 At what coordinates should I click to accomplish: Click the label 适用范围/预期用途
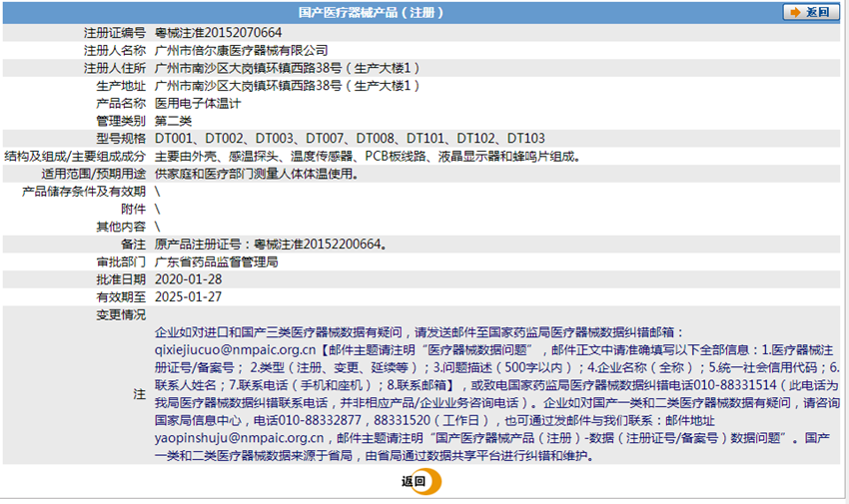[94, 174]
